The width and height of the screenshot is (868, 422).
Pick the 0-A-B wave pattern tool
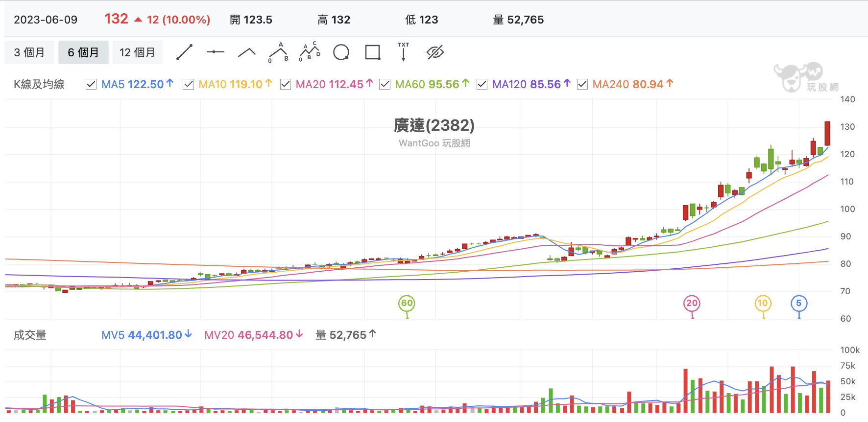point(278,52)
